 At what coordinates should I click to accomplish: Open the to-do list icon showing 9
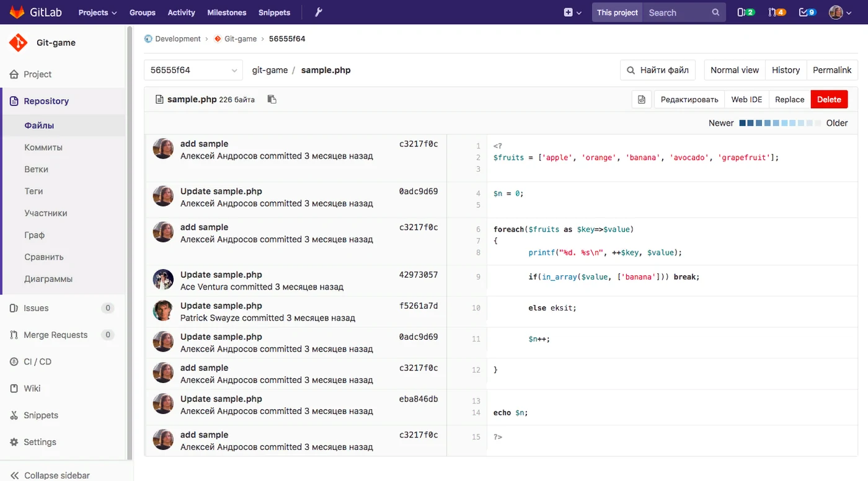coord(807,12)
